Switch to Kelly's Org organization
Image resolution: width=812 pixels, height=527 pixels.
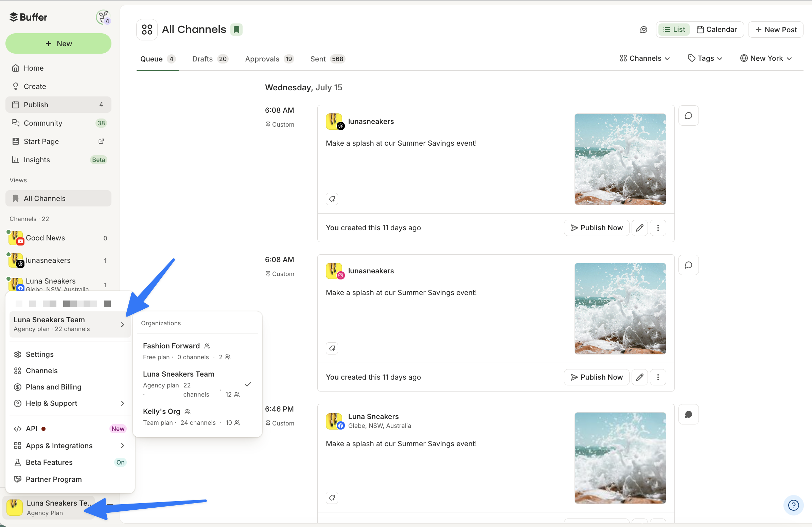197,417
